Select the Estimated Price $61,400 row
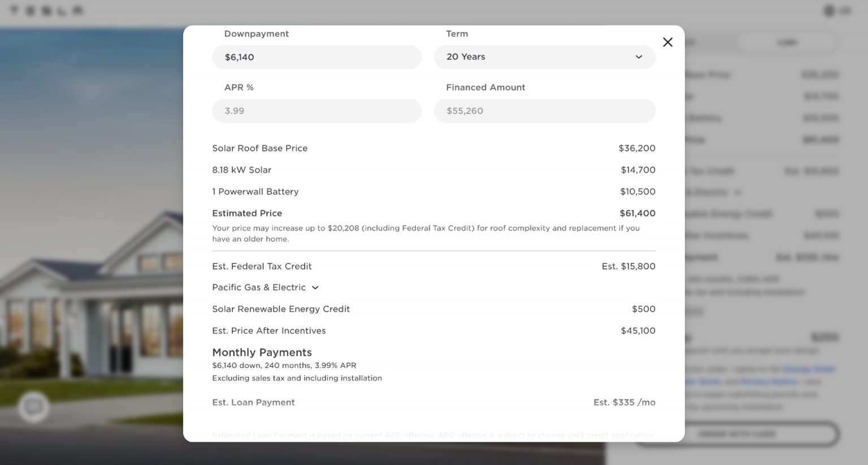This screenshot has width=868, height=465. pyautogui.click(x=433, y=214)
